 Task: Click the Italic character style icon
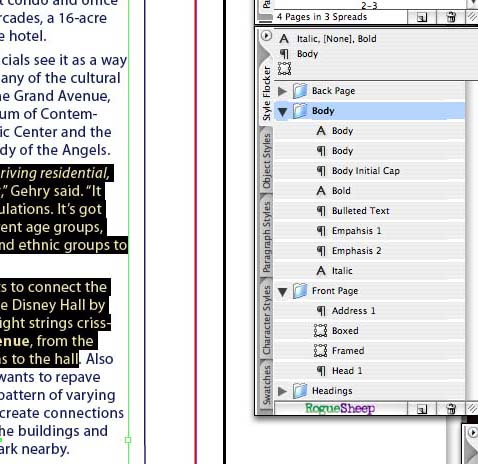[x=321, y=271]
